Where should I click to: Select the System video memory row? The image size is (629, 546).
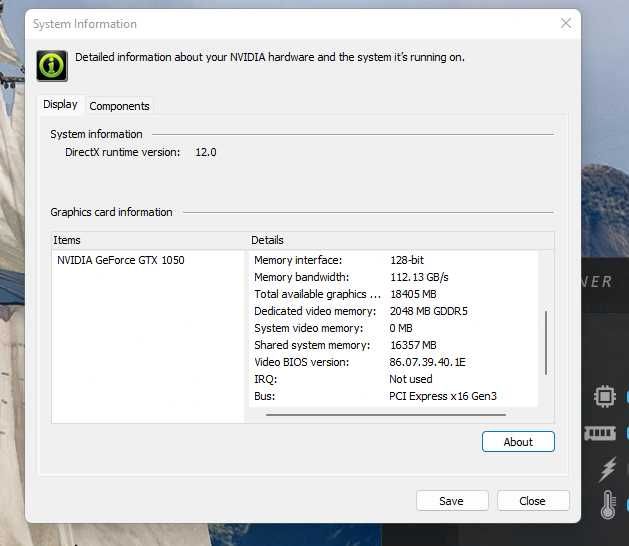click(394, 328)
